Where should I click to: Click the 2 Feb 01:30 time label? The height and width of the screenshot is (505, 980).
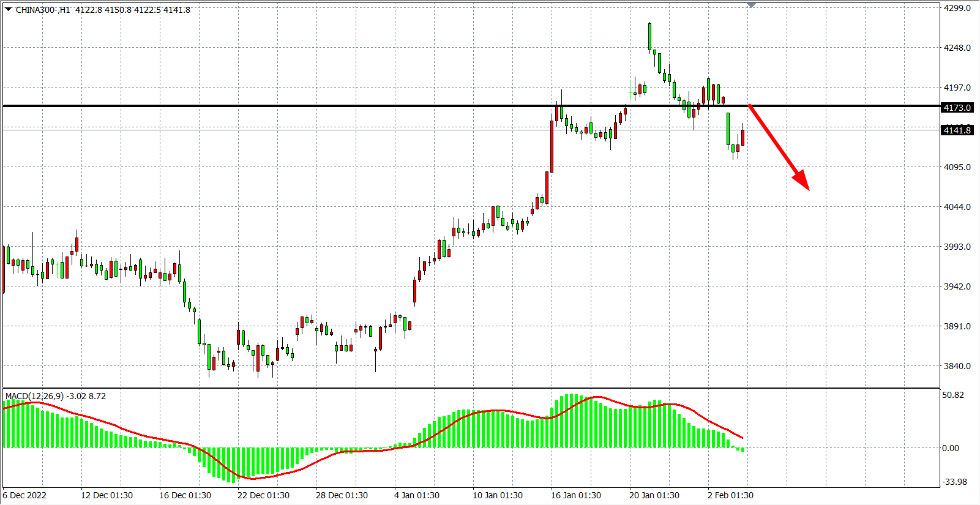click(730, 495)
